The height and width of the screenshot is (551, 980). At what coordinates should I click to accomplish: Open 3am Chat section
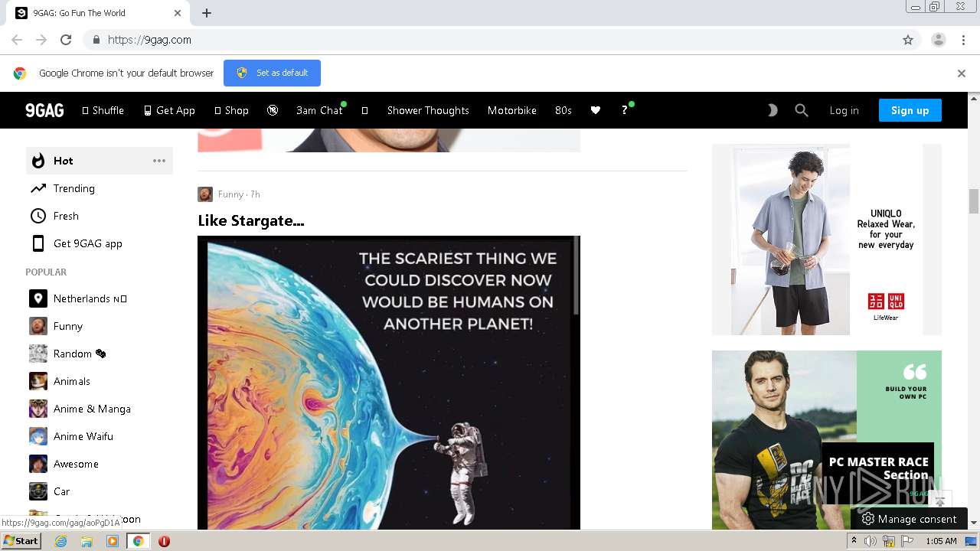pos(319,110)
